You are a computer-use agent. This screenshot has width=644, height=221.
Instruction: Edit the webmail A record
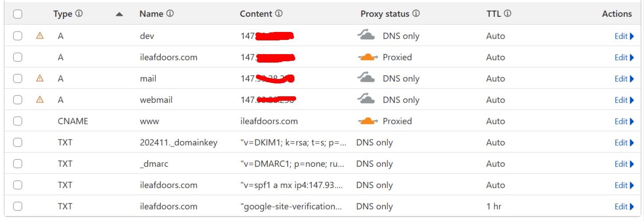pyautogui.click(x=624, y=100)
